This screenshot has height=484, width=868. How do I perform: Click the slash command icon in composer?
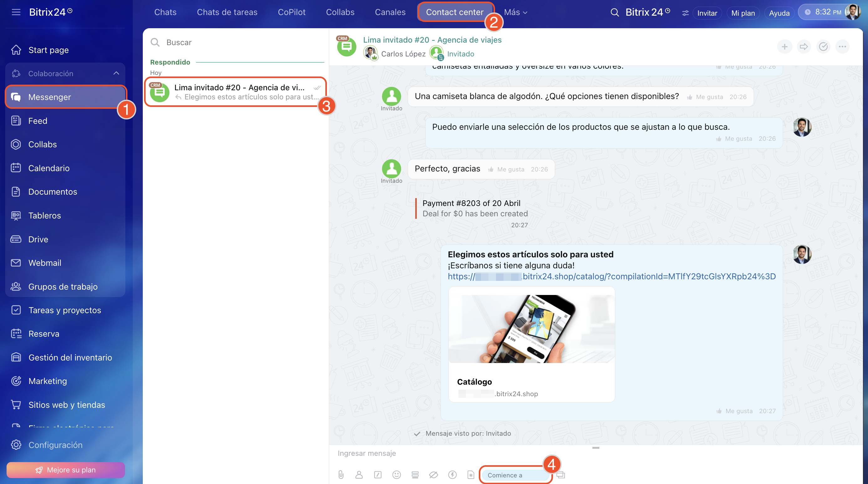point(378,475)
